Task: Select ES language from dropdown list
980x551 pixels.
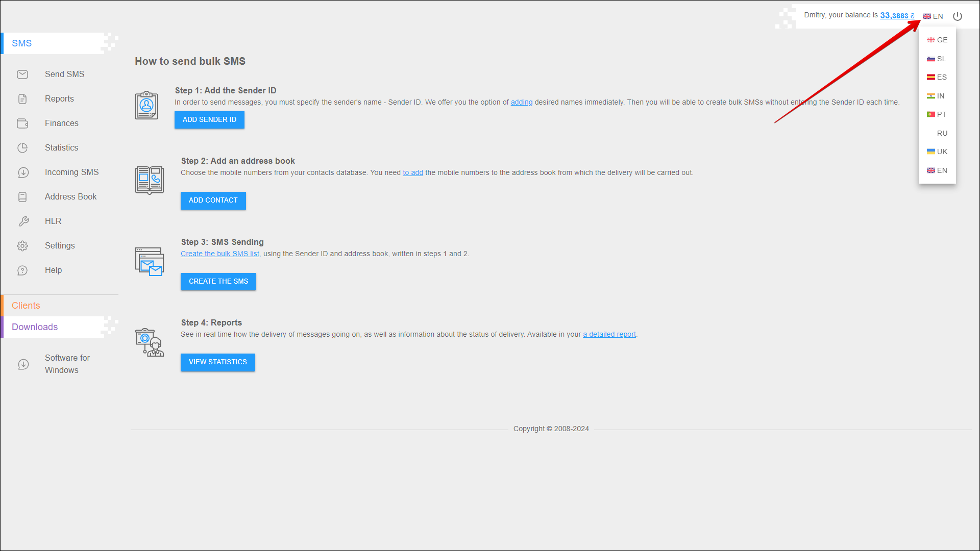Action: [x=937, y=77]
